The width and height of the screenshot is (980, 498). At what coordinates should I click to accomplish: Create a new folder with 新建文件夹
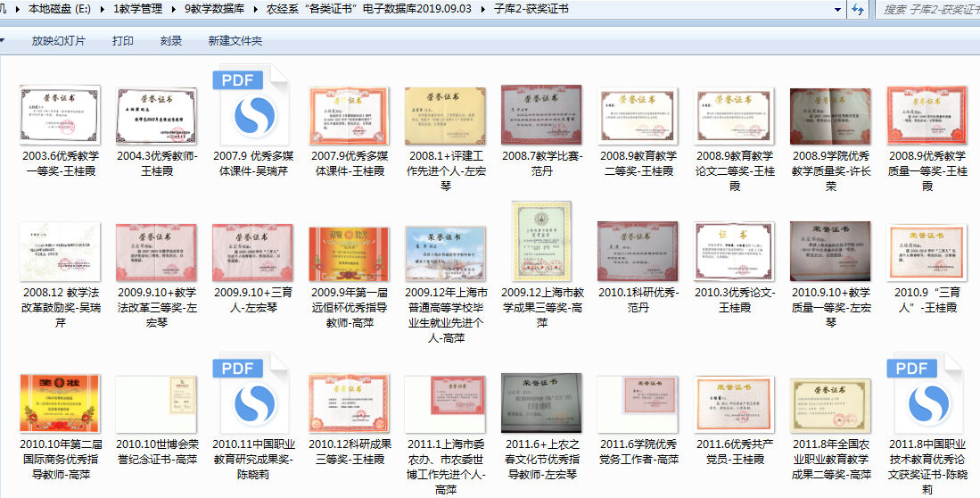coord(235,41)
